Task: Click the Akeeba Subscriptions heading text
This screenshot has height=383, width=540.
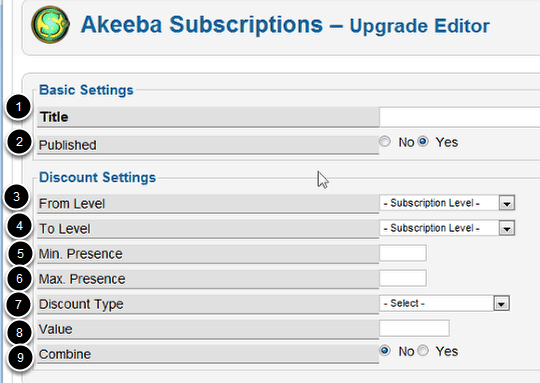Action: 202,24
